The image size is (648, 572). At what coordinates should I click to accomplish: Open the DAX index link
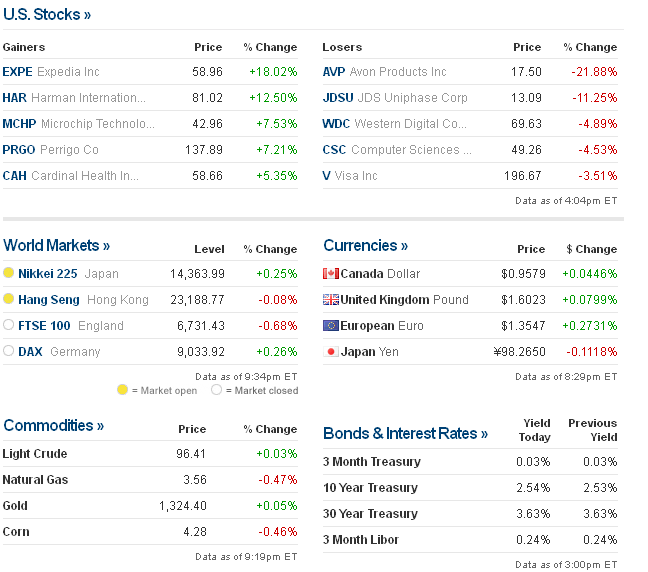coord(31,352)
